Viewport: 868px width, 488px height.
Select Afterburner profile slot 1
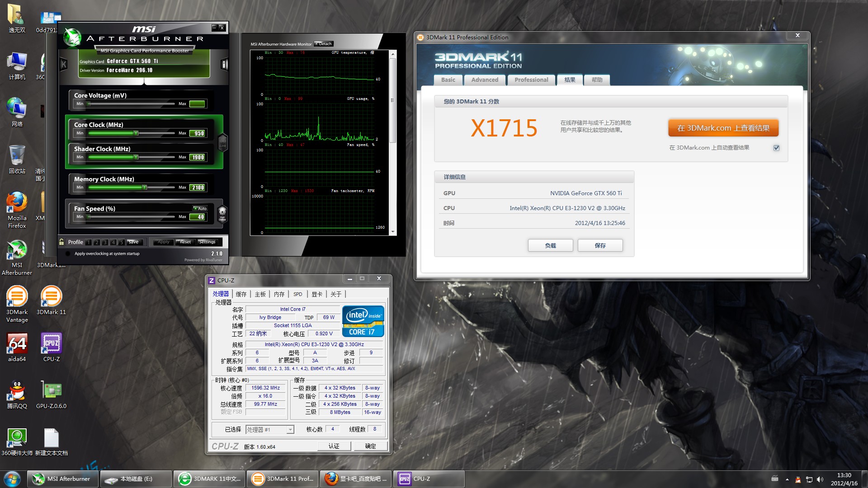89,242
